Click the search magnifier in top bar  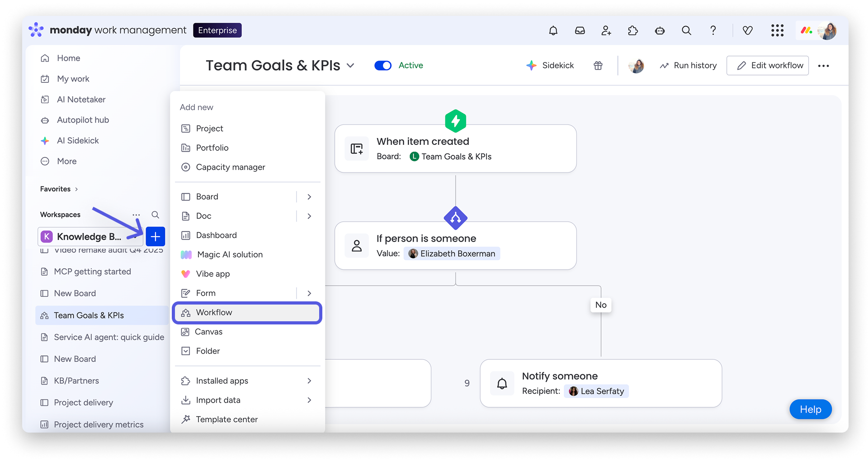[686, 30]
